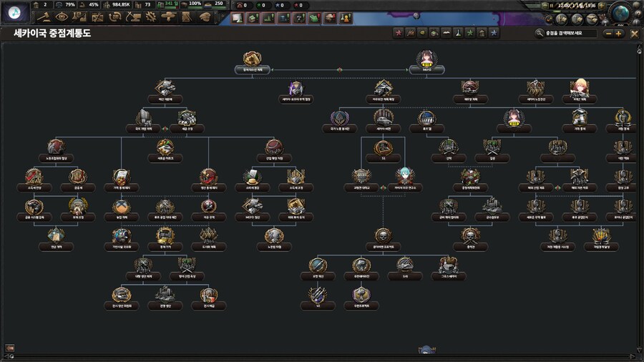The width and height of the screenshot is (644, 362).
Task: Zoom in focus tree with plus button
Action: [x=619, y=33]
